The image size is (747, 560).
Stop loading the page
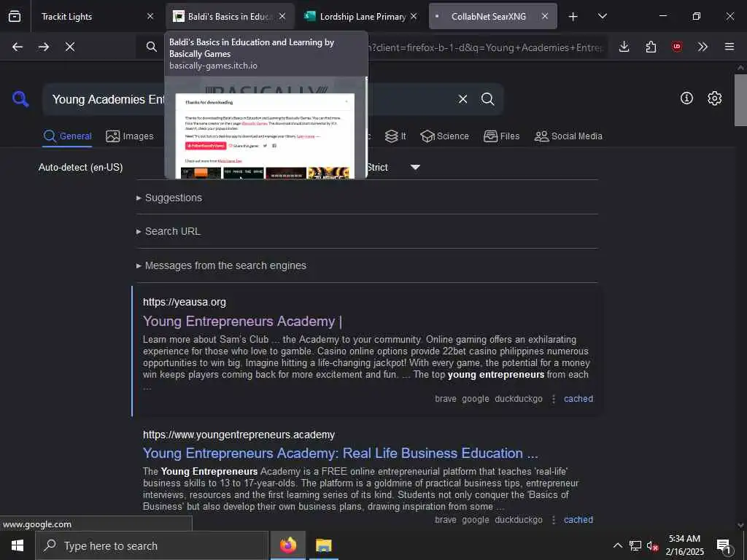[70, 47]
